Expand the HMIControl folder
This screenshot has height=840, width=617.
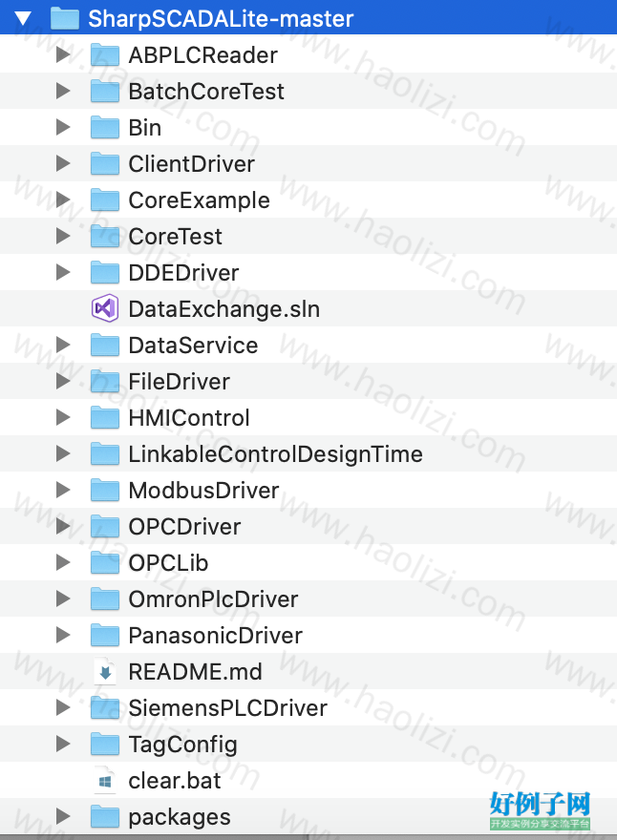[x=63, y=417]
